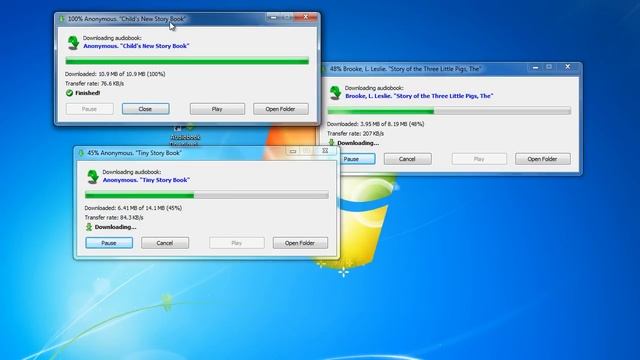Close the Tiny Story Book window
The height and width of the screenshot is (360, 640).
[325, 151]
